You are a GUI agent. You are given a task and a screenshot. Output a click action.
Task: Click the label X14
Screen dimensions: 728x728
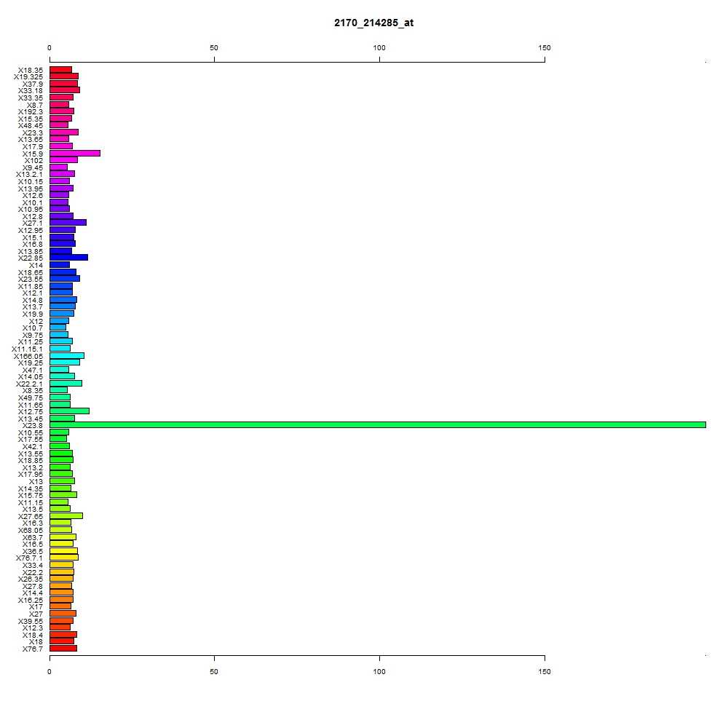click(36, 266)
